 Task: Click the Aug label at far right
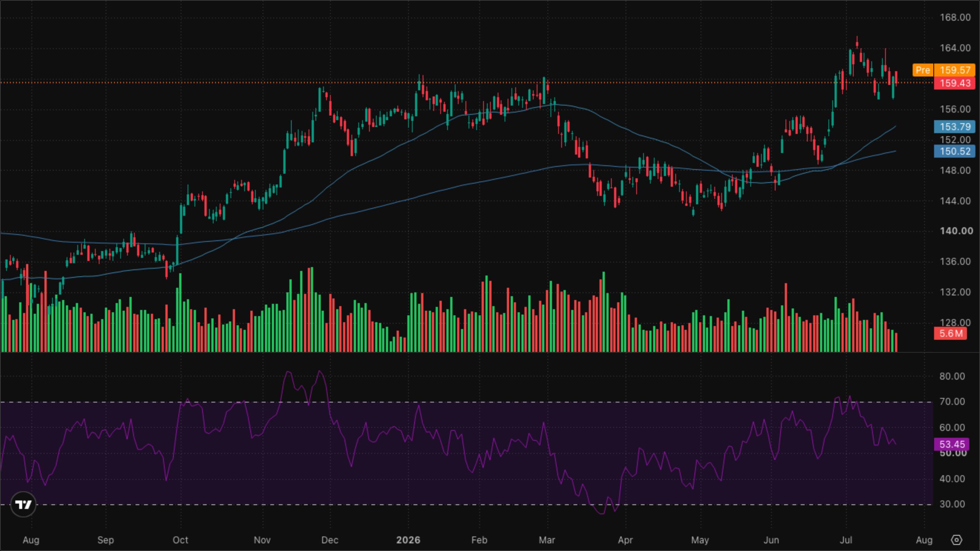[x=924, y=540]
